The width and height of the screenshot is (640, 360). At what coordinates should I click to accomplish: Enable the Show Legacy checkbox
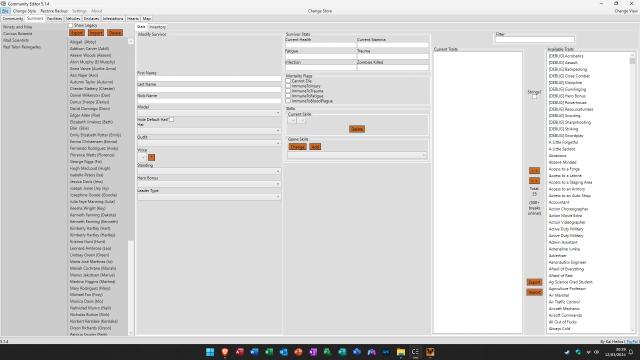click(71, 26)
